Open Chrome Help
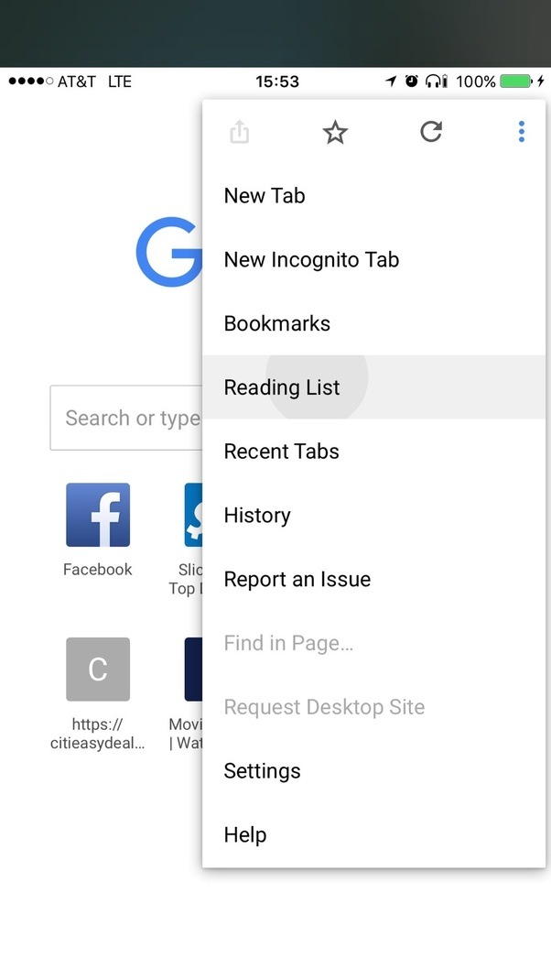The image size is (551, 980). tap(244, 834)
